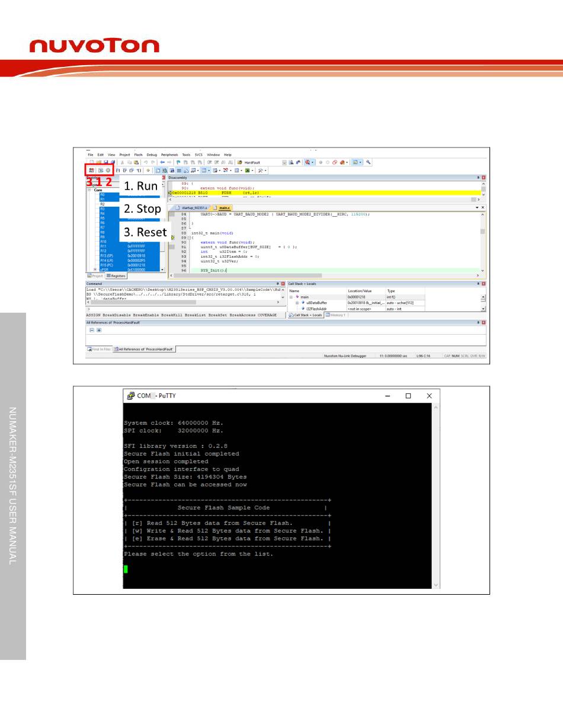Image resolution: width=563 pixels, height=728 pixels.
Task: Close the Call Stack + Locals panel
Action: click(484, 284)
